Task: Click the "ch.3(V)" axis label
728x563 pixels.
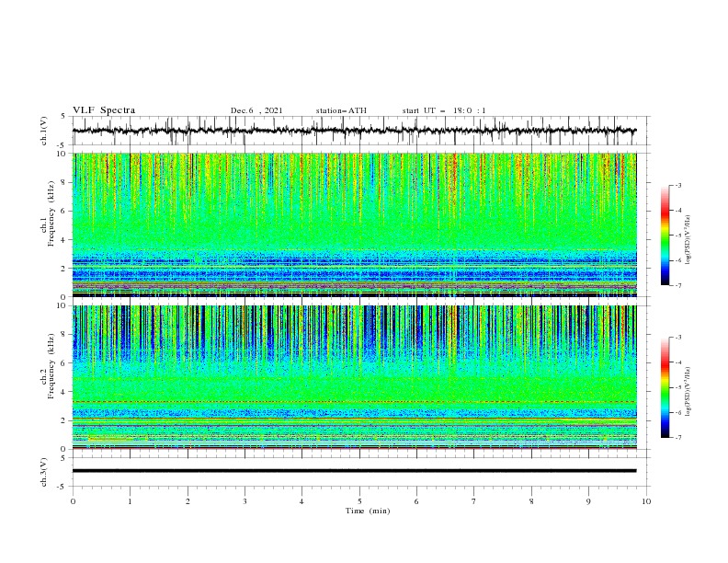Action: pos(44,472)
